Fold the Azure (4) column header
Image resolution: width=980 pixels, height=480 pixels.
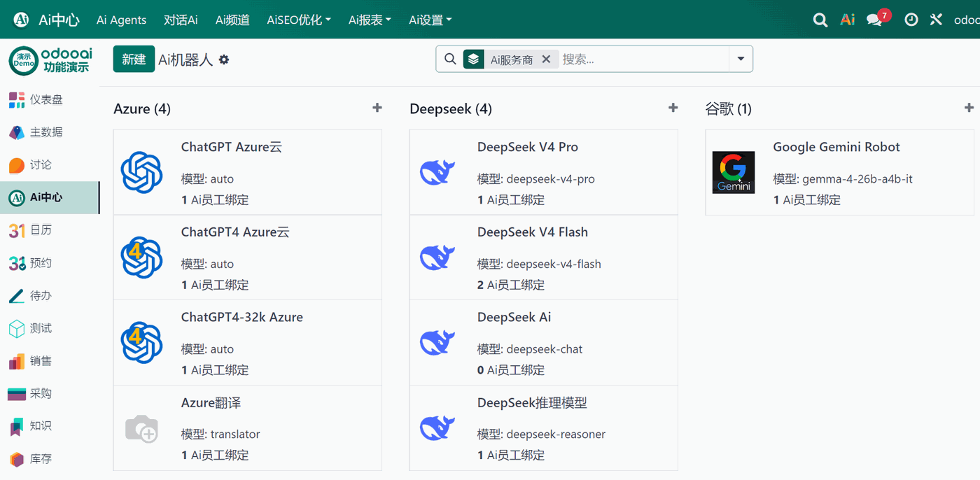tap(142, 108)
